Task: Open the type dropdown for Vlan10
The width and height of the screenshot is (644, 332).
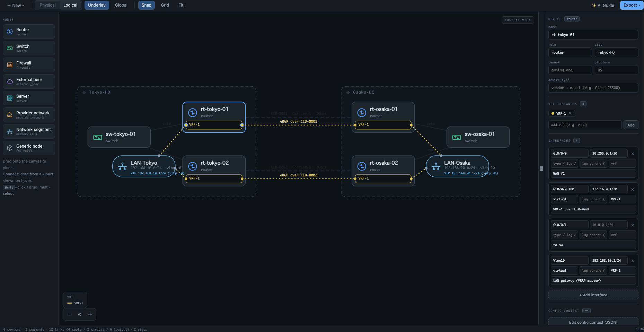Action: pyautogui.click(x=564, y=271)
